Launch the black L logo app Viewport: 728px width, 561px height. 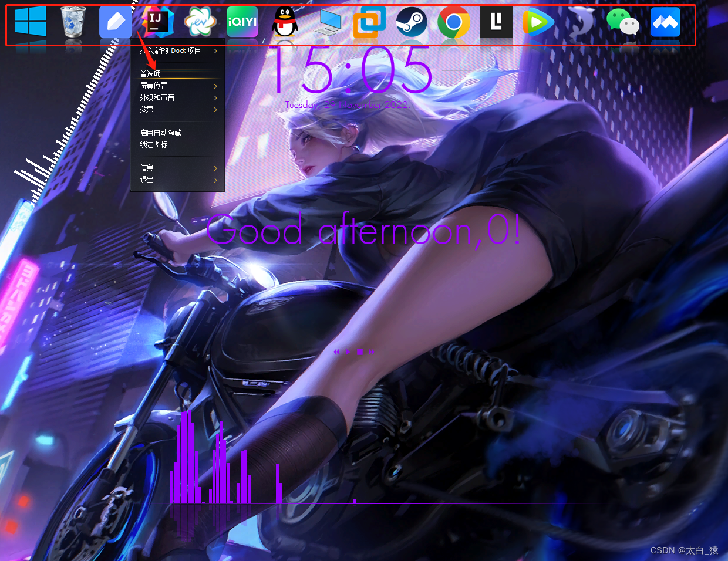[496, 22]
